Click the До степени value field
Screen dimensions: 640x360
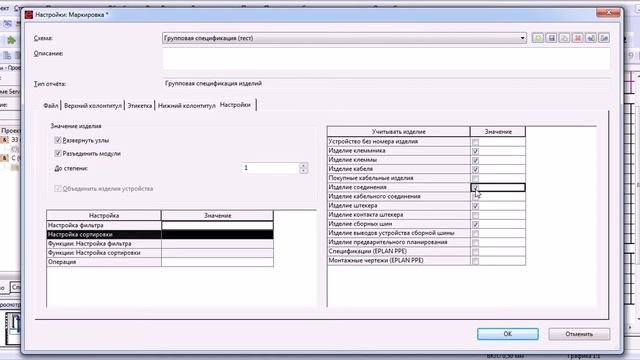pos(271,168)
